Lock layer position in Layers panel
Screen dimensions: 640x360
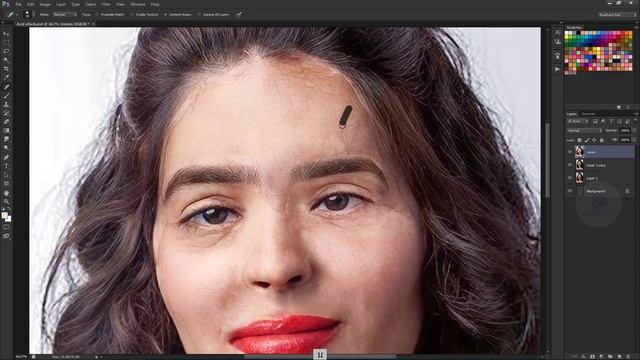[x=594, y=140]
